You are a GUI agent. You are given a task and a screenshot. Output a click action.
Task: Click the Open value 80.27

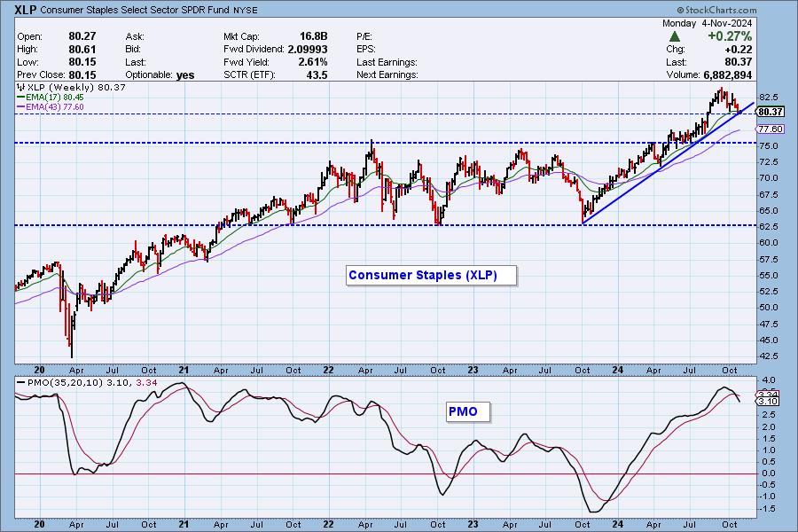(x=82, y=36)
